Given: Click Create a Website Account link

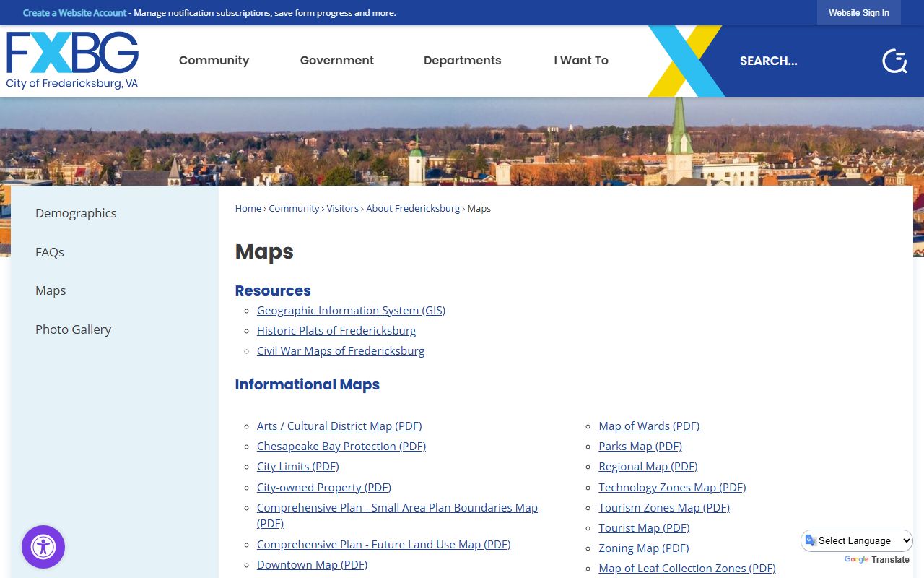Looking at the screenshot, I should point(74,13).
